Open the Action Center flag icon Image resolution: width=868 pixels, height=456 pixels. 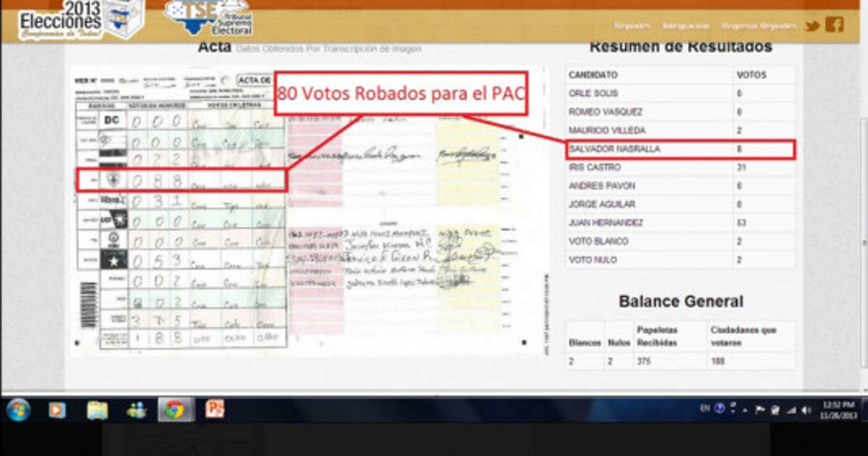tap(759, 410)
